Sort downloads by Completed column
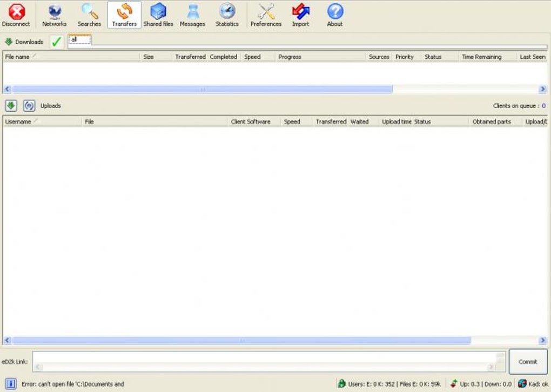Screen dimensions: 551x392 224,57
